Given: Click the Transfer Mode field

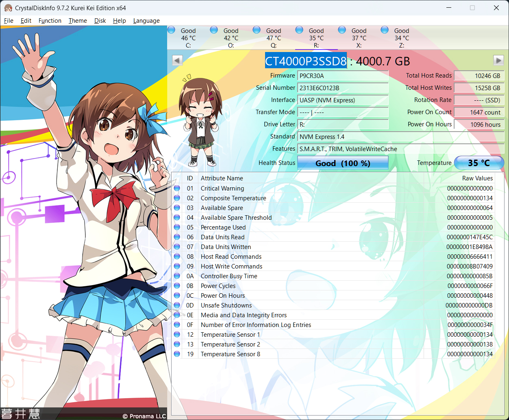Looking at the screenshot, I should click(343, 112).
